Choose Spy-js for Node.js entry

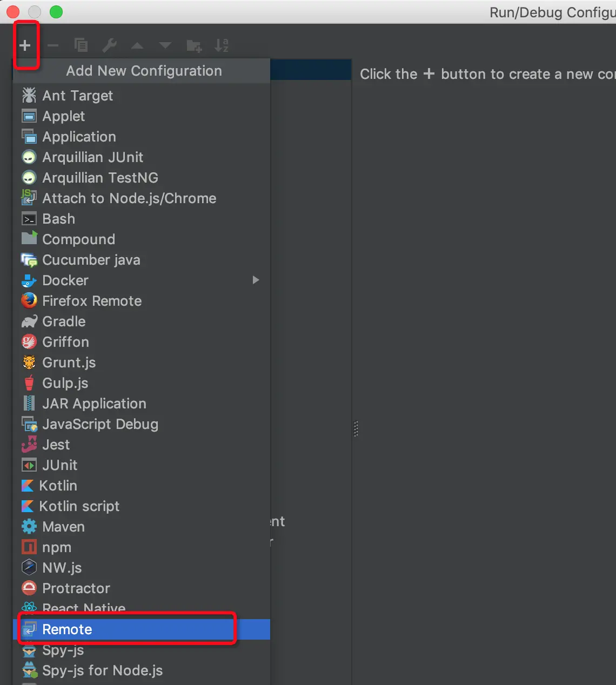(142, 670)
